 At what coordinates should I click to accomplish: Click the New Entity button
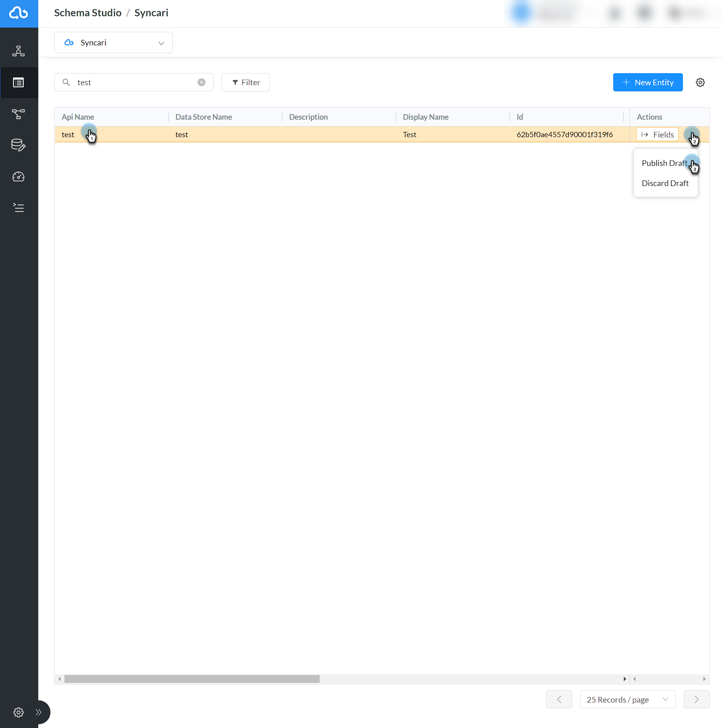[x=648, y=82]
